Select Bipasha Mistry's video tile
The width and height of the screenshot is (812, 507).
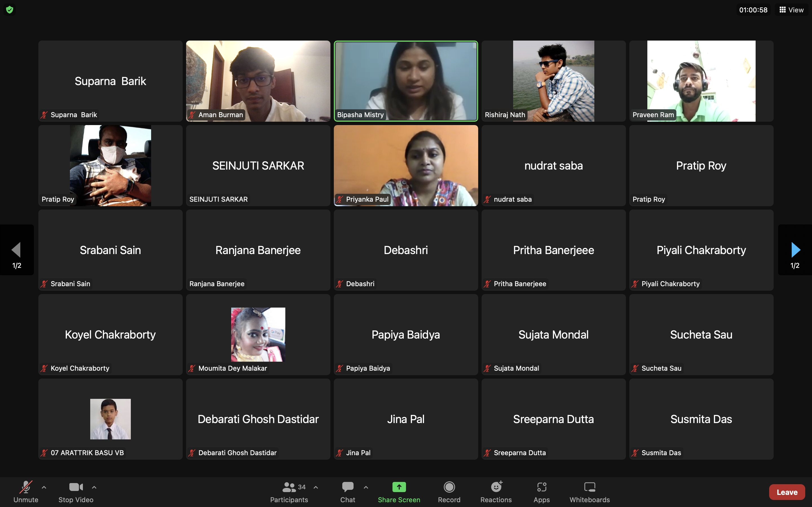pyautogui.click(x=406, y=81)
